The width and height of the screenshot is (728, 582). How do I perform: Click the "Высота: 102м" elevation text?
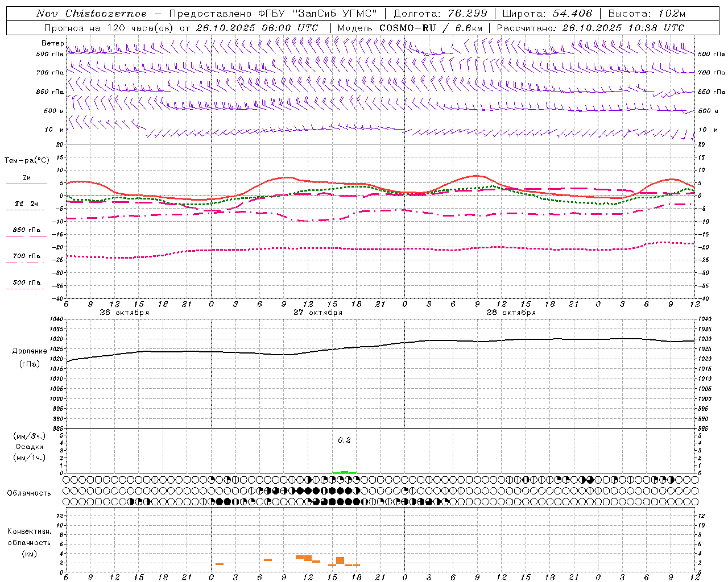pyautogui.click(x=647, y=14)
